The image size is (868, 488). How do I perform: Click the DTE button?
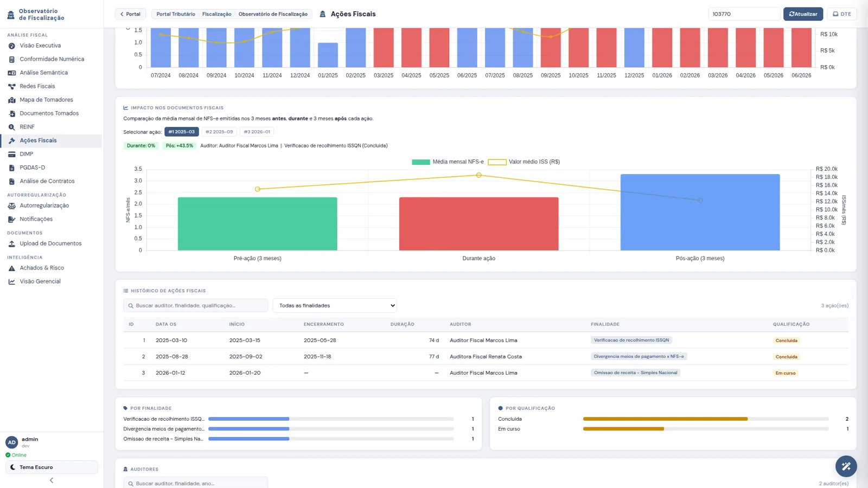click(842, 14)
